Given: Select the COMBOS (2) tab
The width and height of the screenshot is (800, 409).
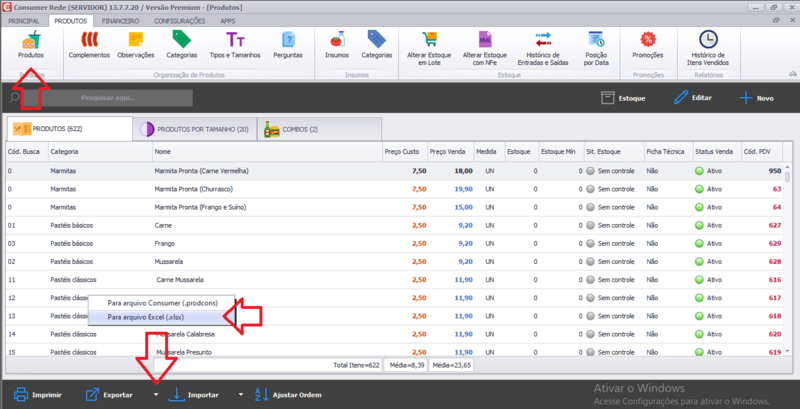Looking at the screenshot, I should click(319, 130).
